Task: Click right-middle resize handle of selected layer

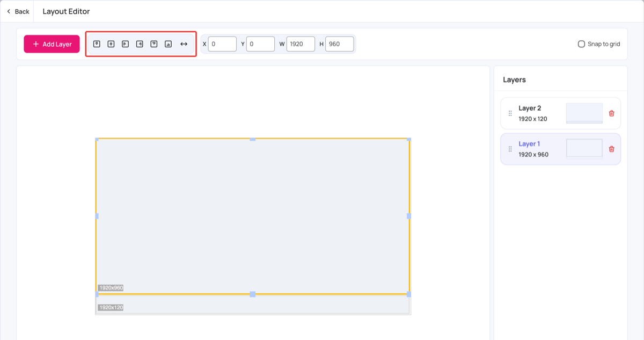Action: click(x=409, y=216)
